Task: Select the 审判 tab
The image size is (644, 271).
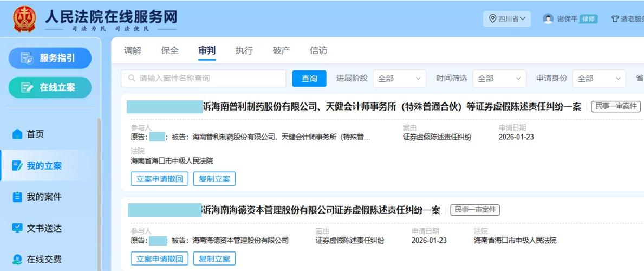Action: tap(206, 50)
